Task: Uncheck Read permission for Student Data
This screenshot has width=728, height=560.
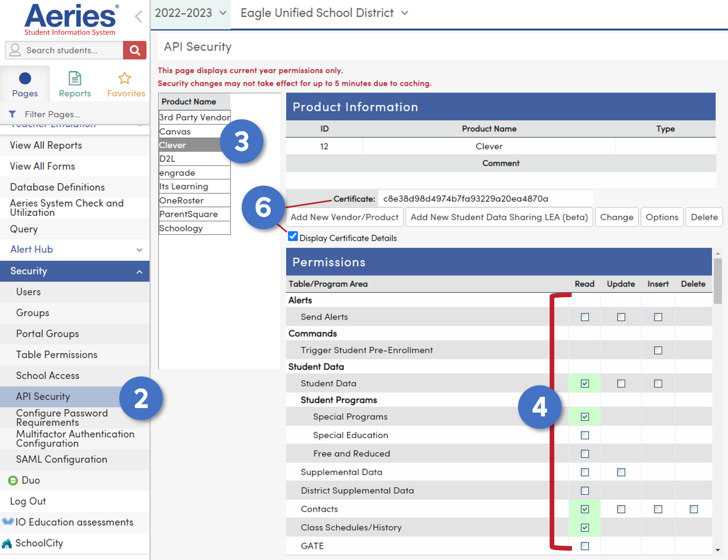Action: coord(585,384)
